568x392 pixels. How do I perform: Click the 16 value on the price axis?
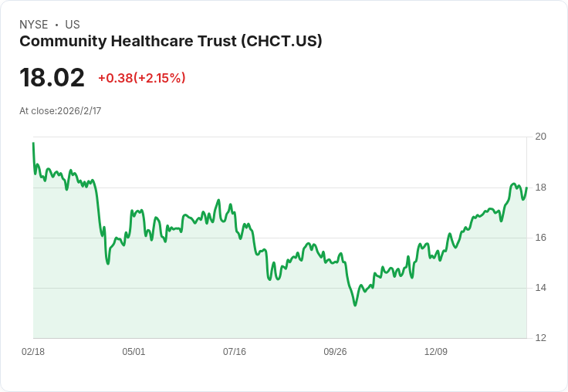pos(540,238)
